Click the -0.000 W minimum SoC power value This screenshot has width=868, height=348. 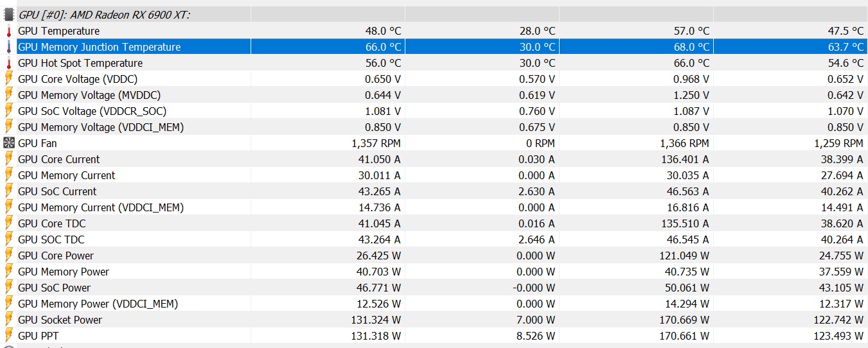pyautogui.click(x=535, y=288)
